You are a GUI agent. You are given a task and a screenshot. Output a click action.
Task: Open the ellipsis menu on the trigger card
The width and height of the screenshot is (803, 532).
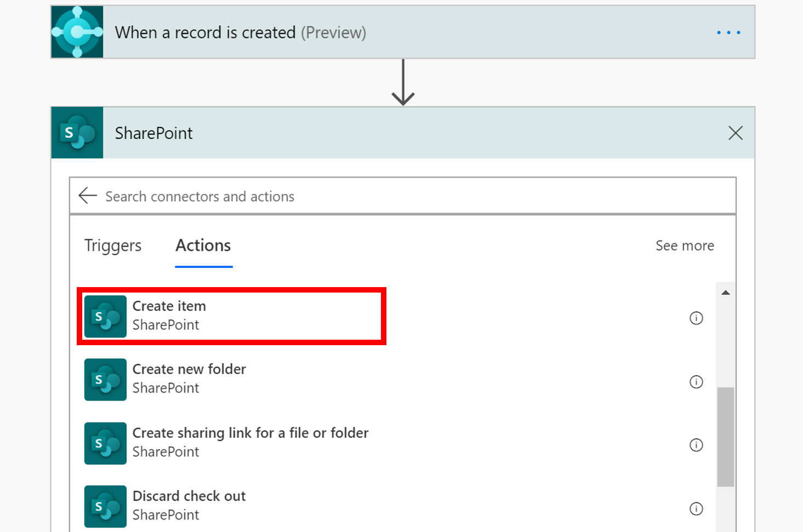pos(728,32)
